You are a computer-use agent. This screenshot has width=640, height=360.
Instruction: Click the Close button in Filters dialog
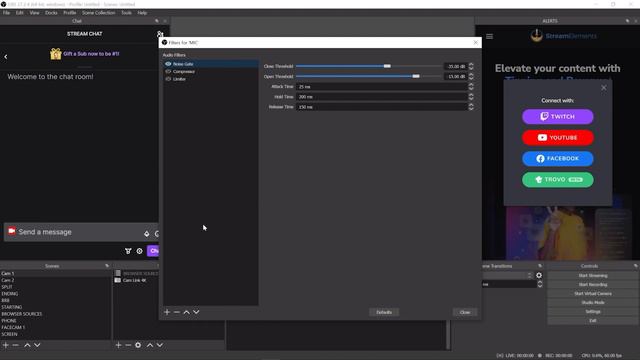pos(465,312)
